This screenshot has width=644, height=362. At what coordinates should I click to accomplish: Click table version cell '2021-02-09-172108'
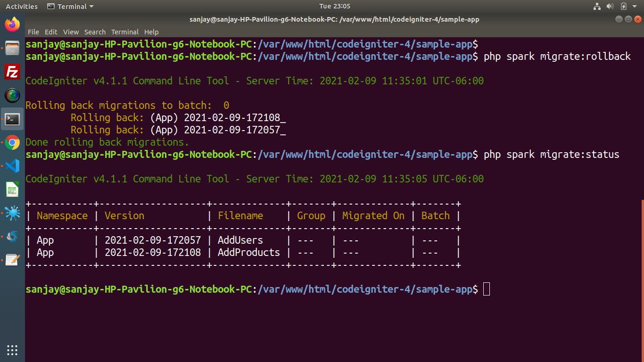[x=153, y=253]
